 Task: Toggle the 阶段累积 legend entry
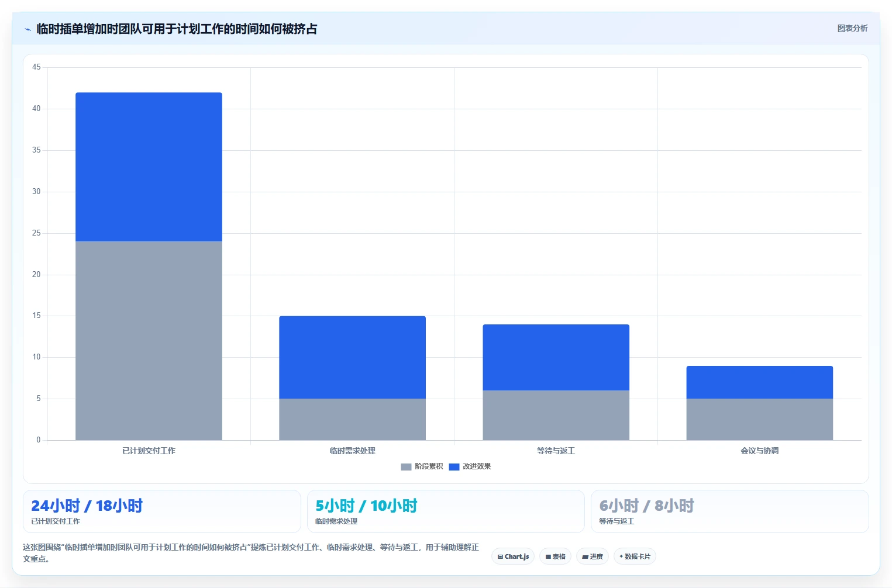(422, 466)
